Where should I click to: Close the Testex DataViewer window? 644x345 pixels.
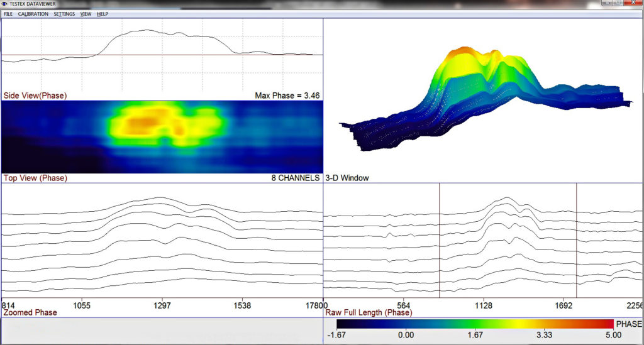tap(633, 3)
